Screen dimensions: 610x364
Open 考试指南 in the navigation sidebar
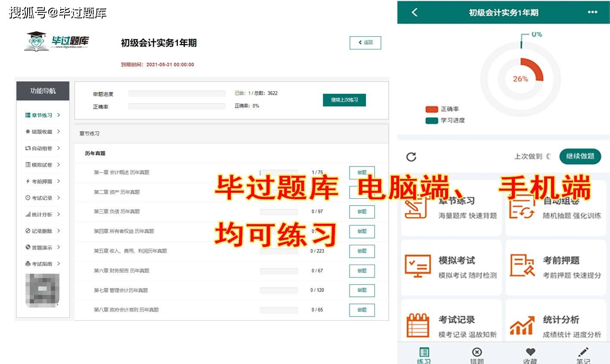tap(43, 264)
